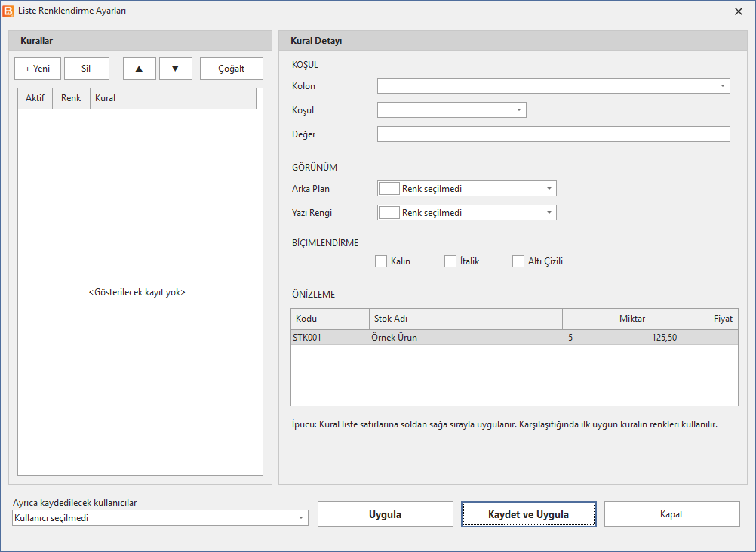The height and width of the screenshot is (552, 756).
Task: Click the app logo in the title bar
Action: tap(8, 11)
